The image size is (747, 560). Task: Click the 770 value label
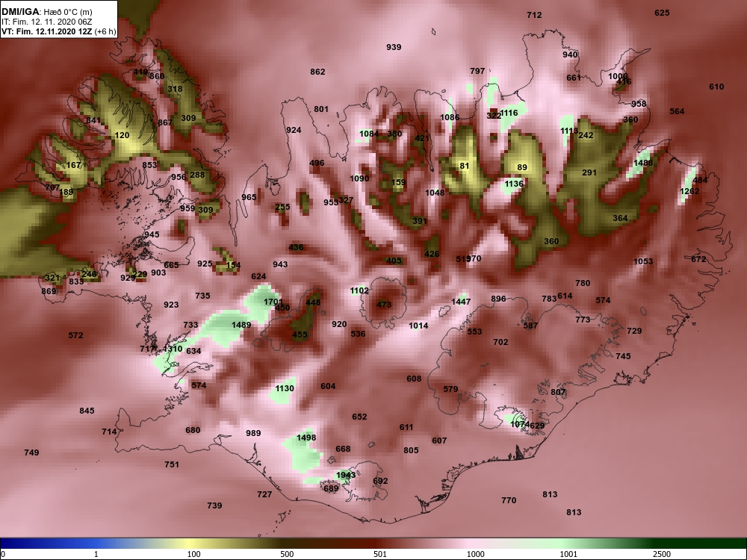pos(509,500)
